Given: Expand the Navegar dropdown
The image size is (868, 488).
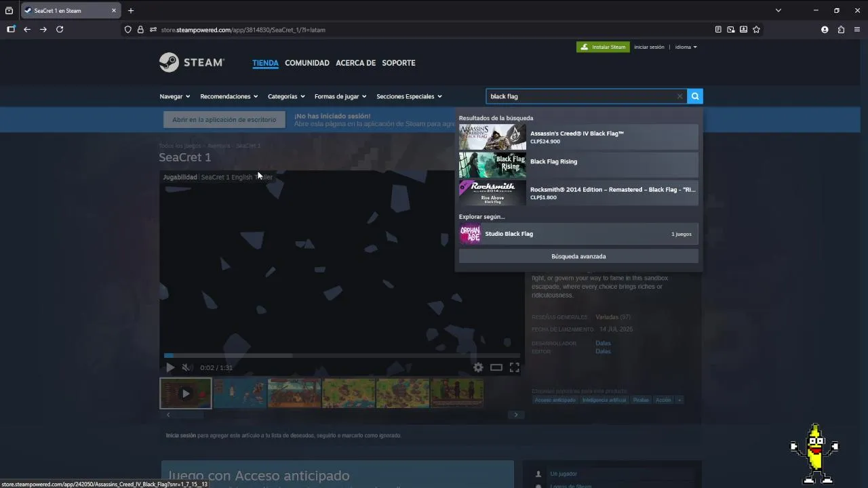Looking at the screenshot, I should coord(174,96).
